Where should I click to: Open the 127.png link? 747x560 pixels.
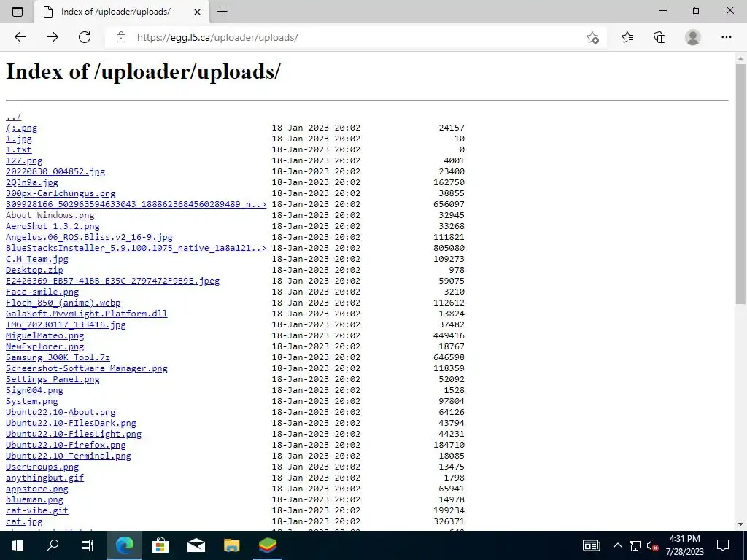pos(24,160)
